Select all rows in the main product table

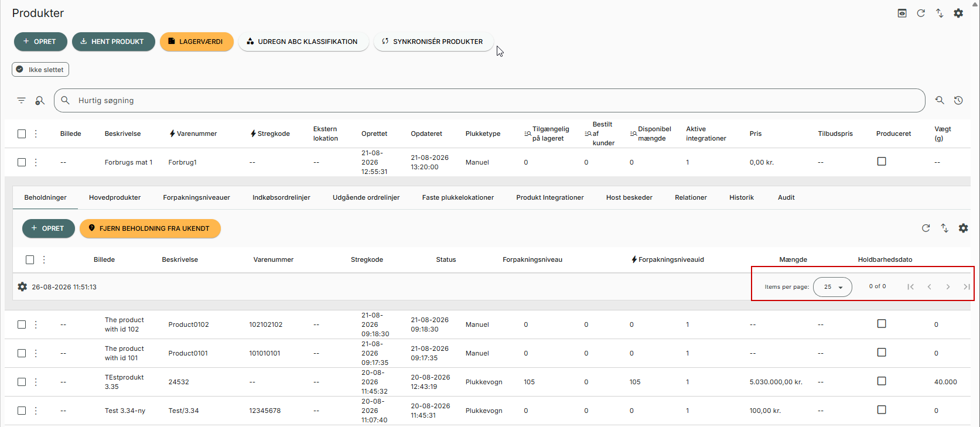tap(22, 134)
